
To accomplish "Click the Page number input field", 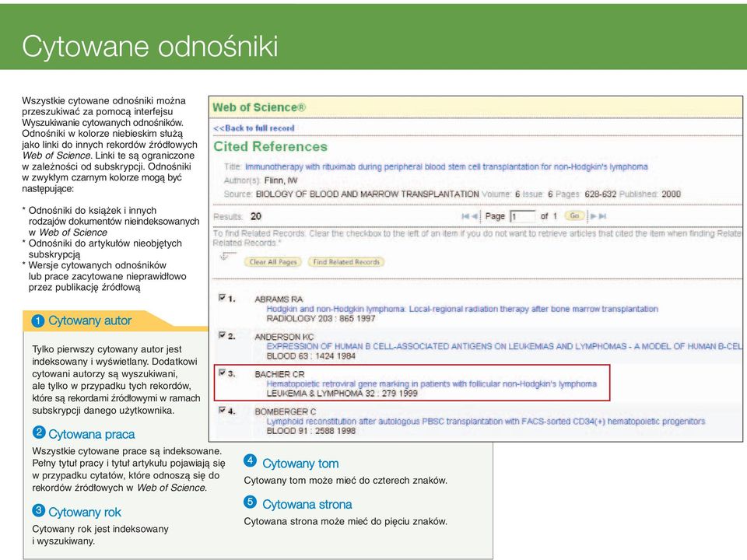I will click(x=523, y=216).
